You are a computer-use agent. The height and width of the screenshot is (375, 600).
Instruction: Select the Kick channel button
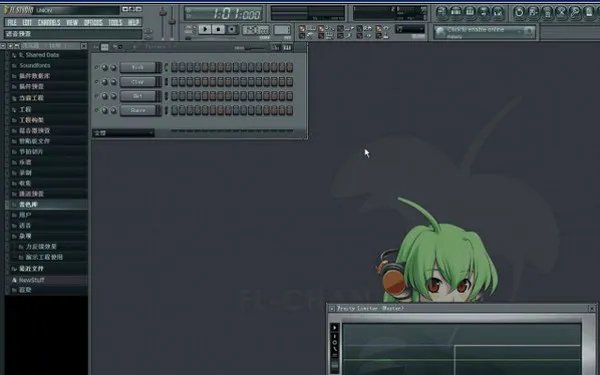point(138,67)
